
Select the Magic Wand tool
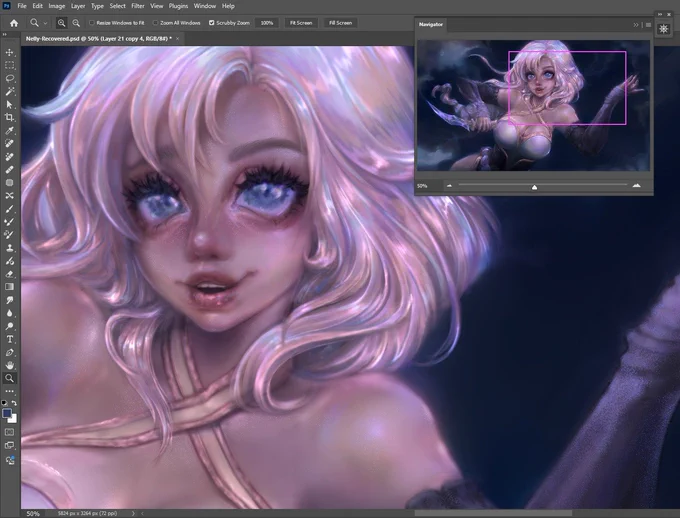(x=10, y=92)
